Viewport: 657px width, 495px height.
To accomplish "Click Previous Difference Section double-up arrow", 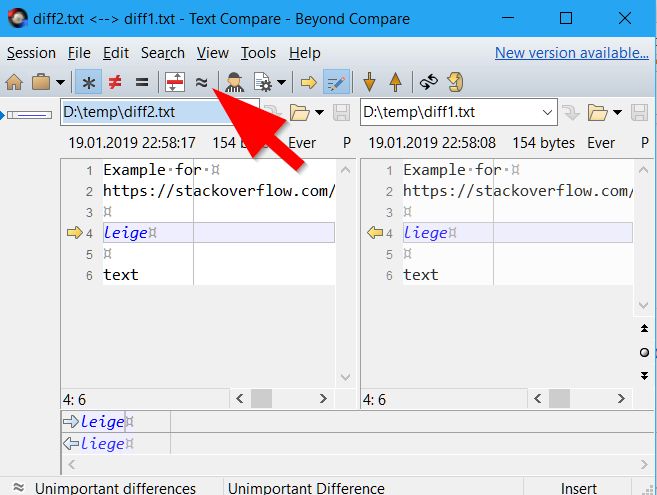I will pos(644,328).
